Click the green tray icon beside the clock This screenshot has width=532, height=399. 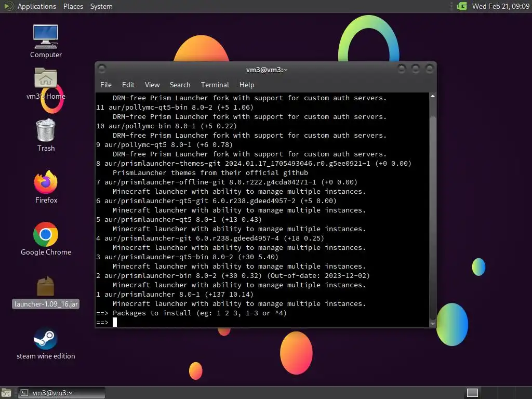coord(462,6)
